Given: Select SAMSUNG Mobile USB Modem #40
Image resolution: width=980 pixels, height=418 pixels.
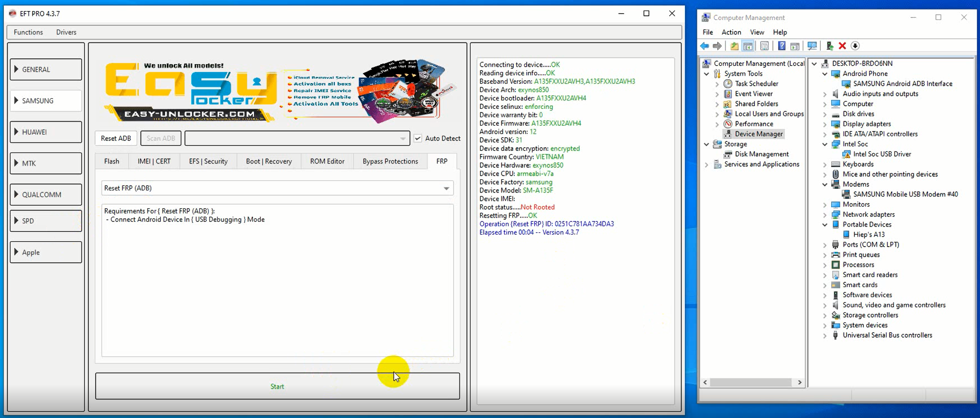Looking at the screenshot, I should click(x=905, y=194).
